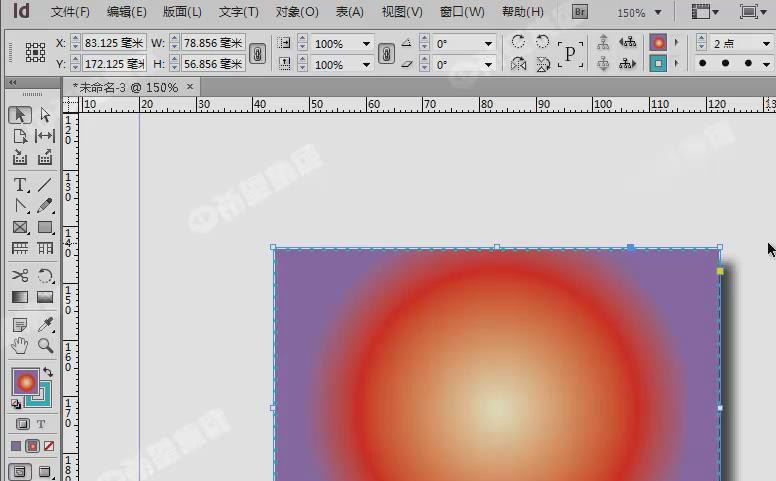Screen dimensions: 776x481
Task: Toggle the scale percentage constrain link
Action: pyautogui.click(x=386, y=53)
